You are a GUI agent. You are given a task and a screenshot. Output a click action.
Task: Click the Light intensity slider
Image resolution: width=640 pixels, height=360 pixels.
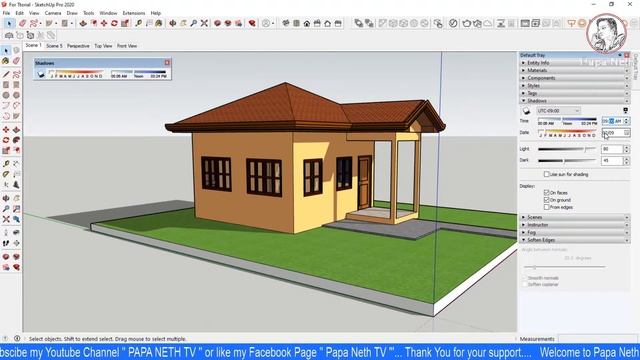tap(567, 149)
